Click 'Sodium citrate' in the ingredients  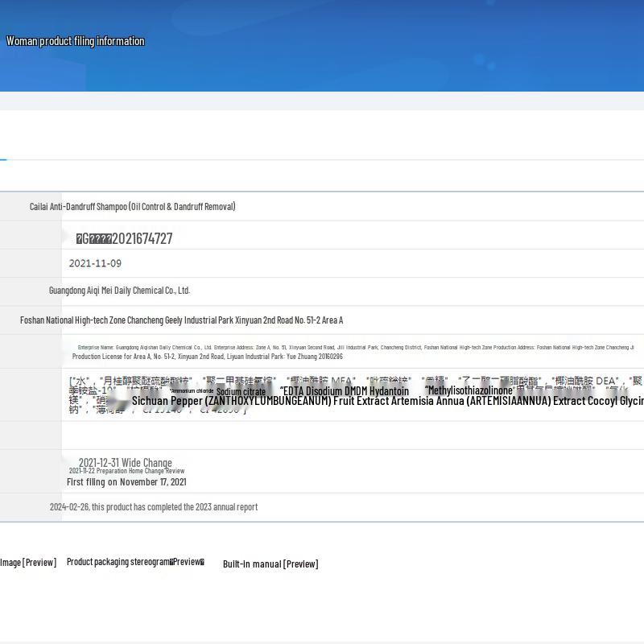click(241, 391)
